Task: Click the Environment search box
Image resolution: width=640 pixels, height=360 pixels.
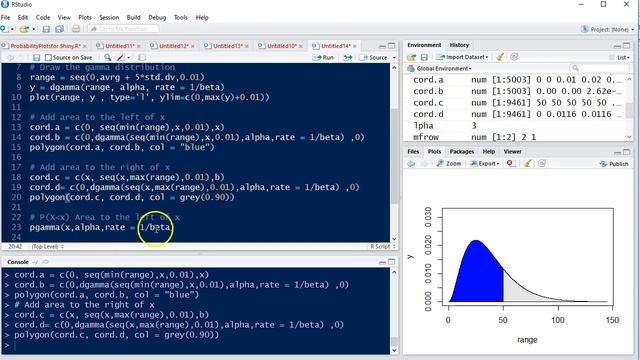Action: (599, 68)
